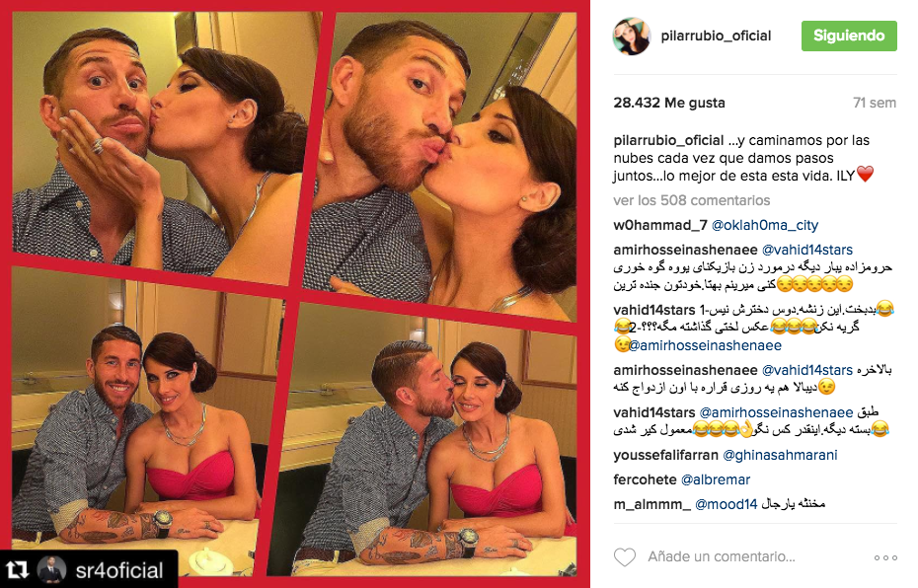Click the pilarrubio_oficial profile avatar
The height and width of the screenshot is (588, 918).
coord(631,37)
